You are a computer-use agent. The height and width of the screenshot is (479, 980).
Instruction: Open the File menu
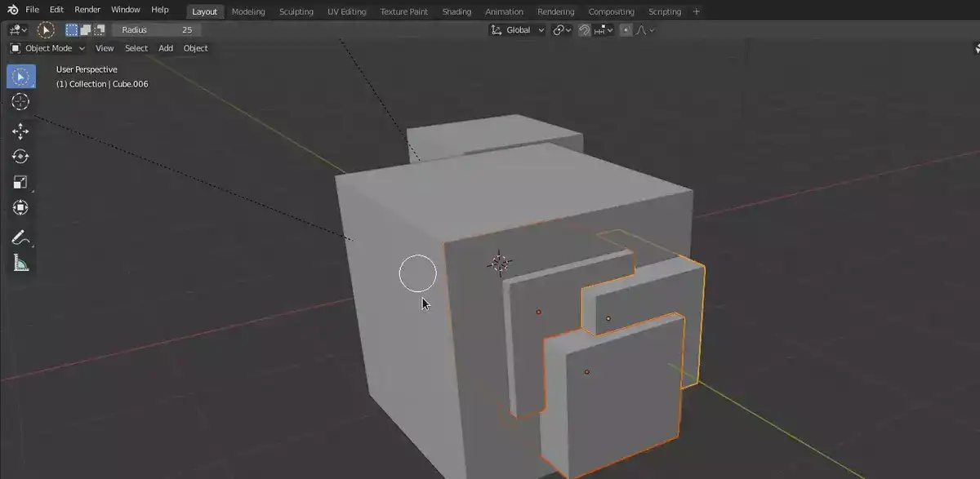coord(32,10)
